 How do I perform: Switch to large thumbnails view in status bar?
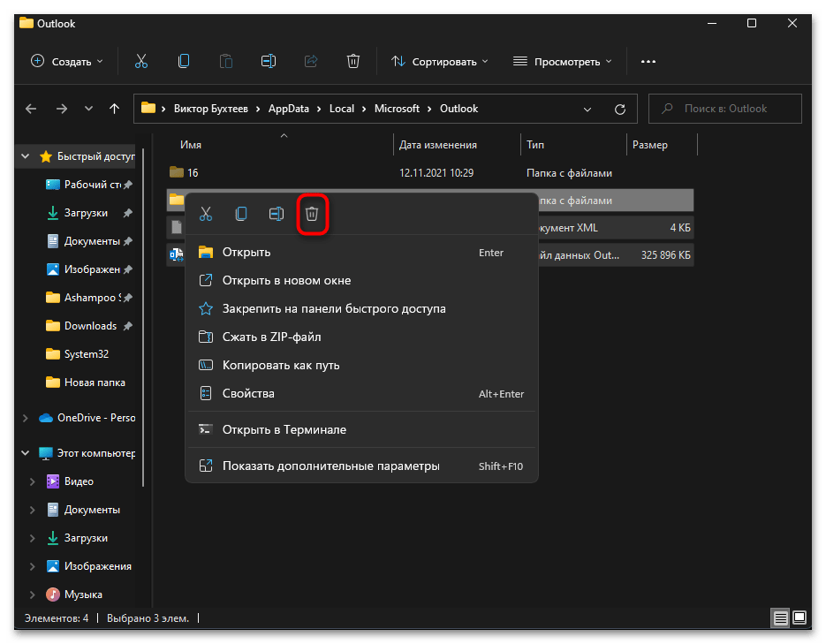point(799,617)
